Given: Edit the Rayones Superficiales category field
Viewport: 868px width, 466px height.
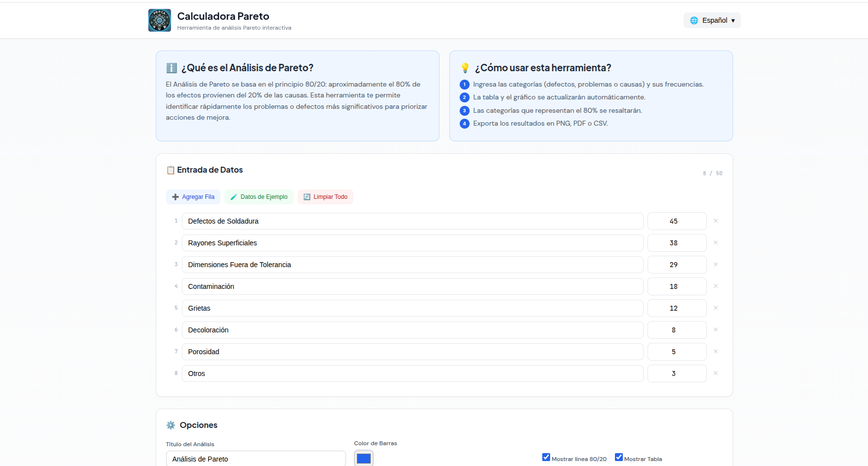Looking at the screenshot, I should tap(412, 243).
